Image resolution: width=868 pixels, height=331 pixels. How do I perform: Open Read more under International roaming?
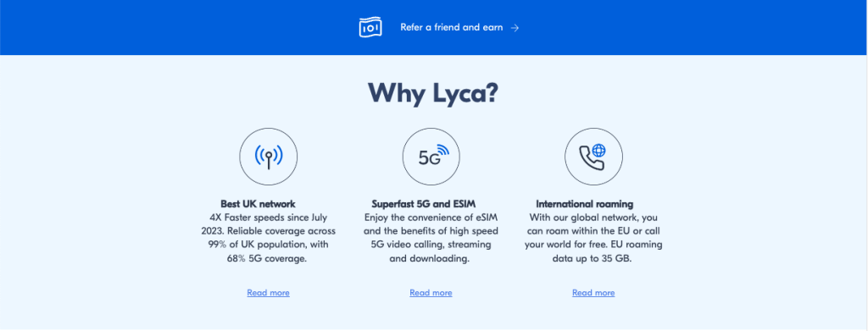(593, 293)
